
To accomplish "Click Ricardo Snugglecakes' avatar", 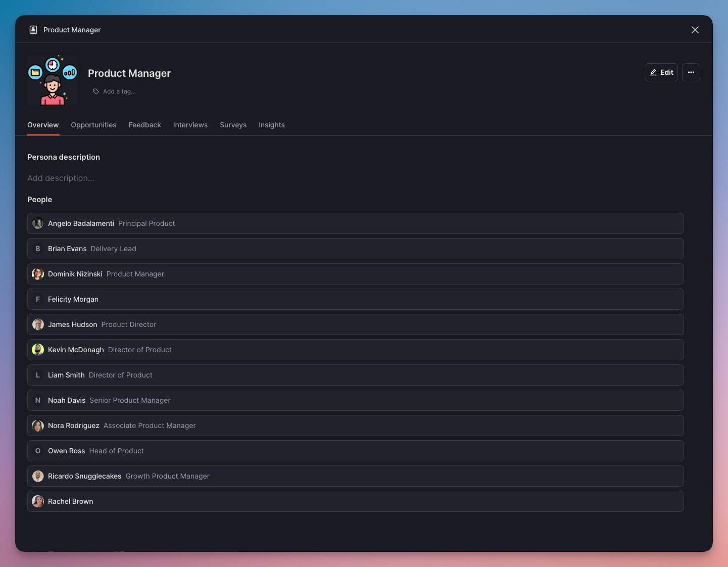I will (38, 476).
